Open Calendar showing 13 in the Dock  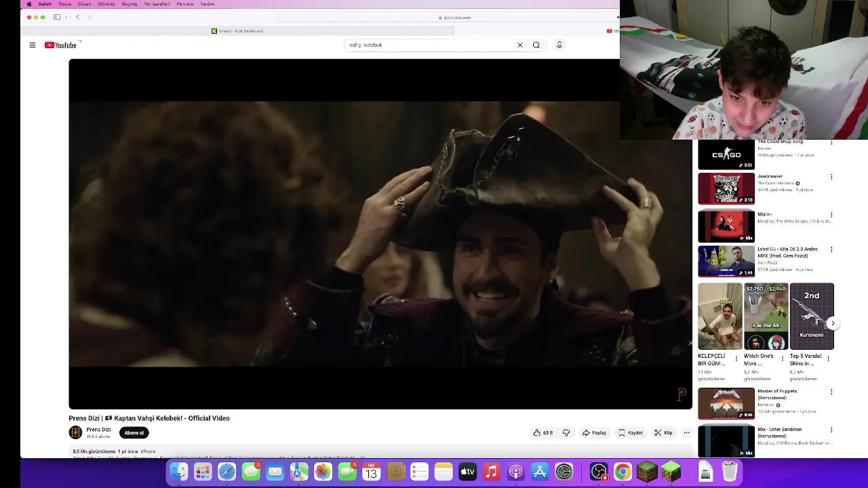pyautogui.click(x=371, y=472)
